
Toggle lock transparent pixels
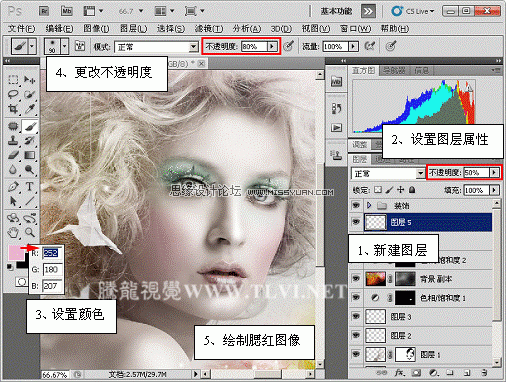(378, 190)
